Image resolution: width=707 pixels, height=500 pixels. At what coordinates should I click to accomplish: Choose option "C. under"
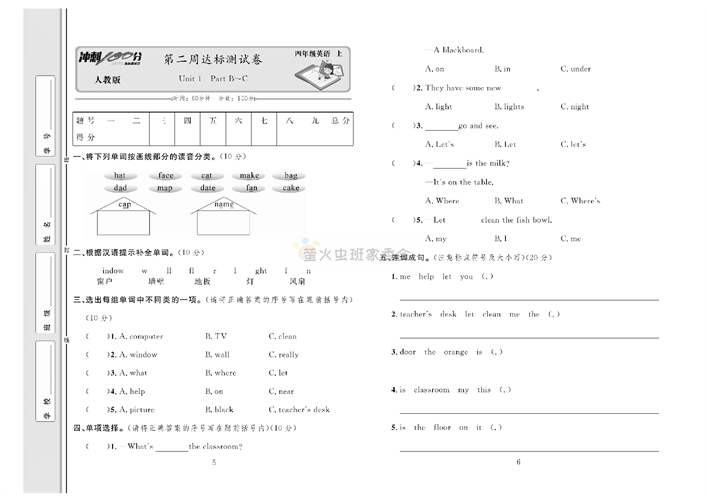point(575,69)
